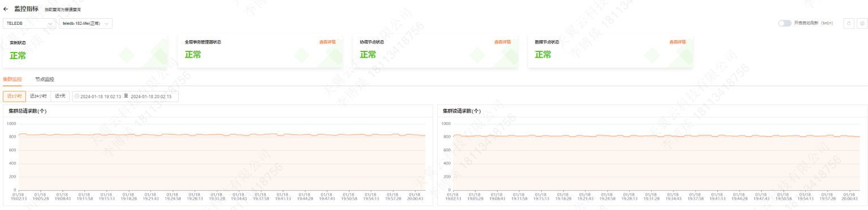Click 正常 value under 数据节点状态
868x210 pixels.
tap(543, 55)
